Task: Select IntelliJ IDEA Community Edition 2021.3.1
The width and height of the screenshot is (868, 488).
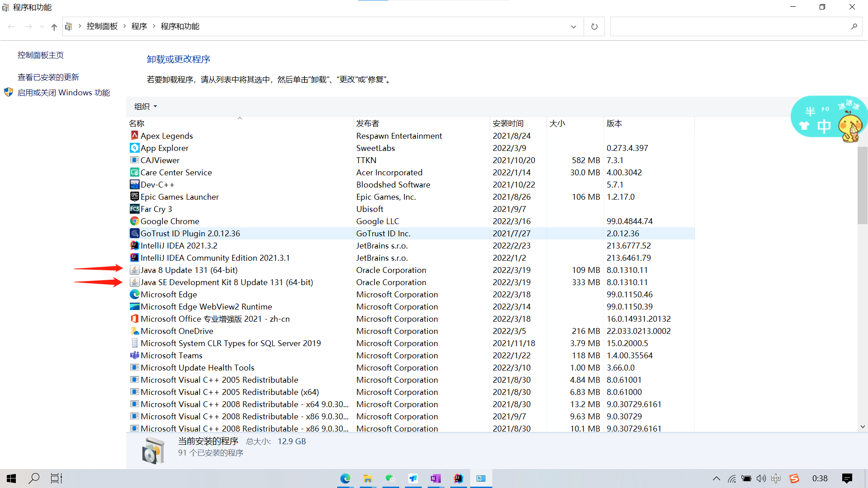Action: pyautogui.click(x=410, y=258)
